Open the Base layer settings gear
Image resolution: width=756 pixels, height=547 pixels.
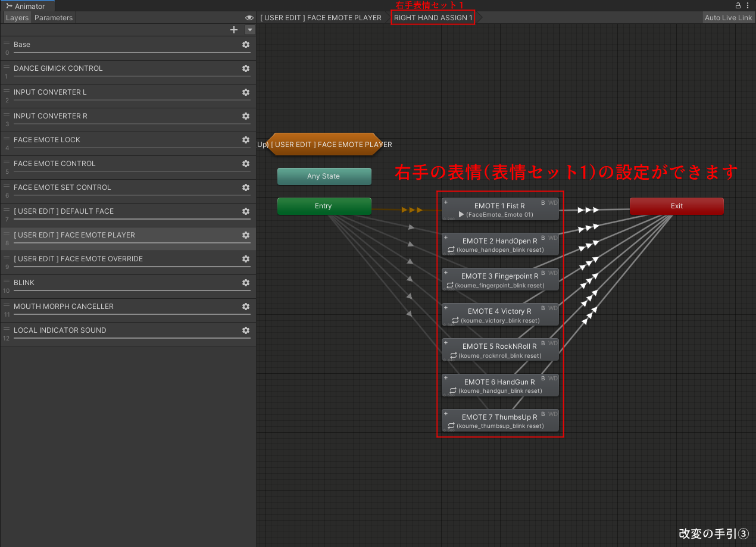246,45
